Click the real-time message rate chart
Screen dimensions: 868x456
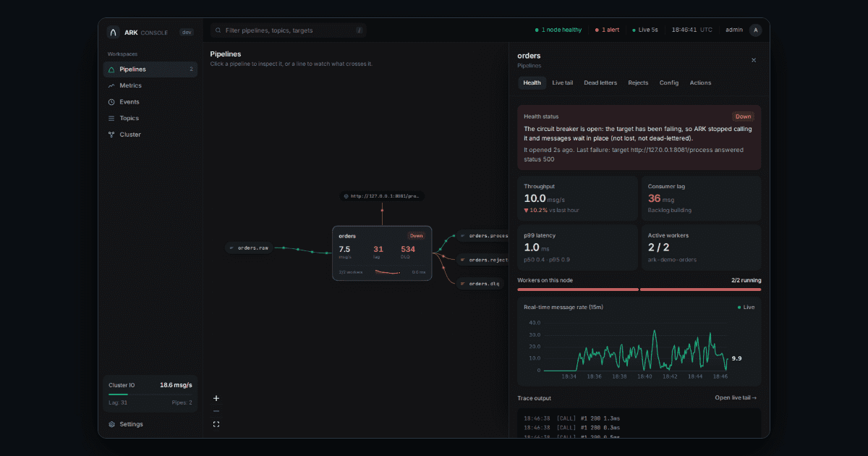[x=639, y=342]
